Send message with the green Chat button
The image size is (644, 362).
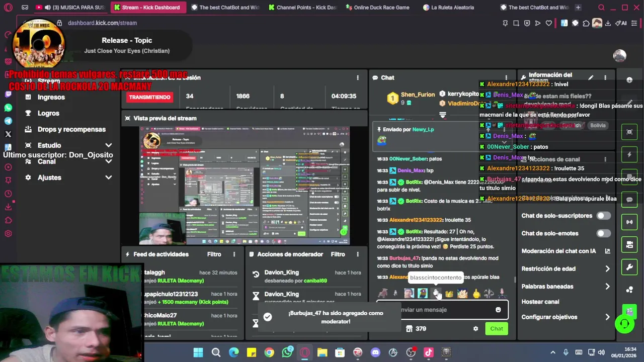tap(497, 329)
